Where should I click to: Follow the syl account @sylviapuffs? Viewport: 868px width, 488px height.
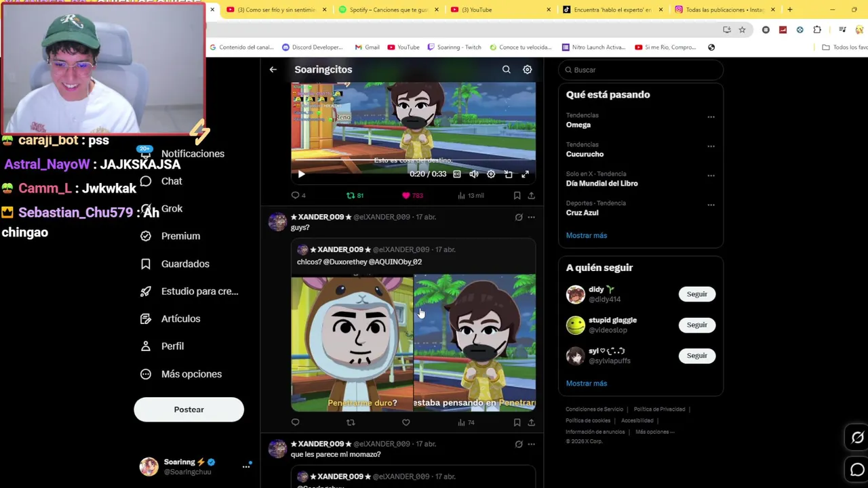(696, 355)
